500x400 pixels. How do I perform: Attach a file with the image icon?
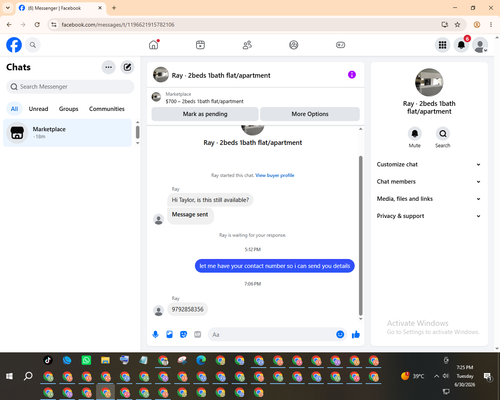pos(169,334)
